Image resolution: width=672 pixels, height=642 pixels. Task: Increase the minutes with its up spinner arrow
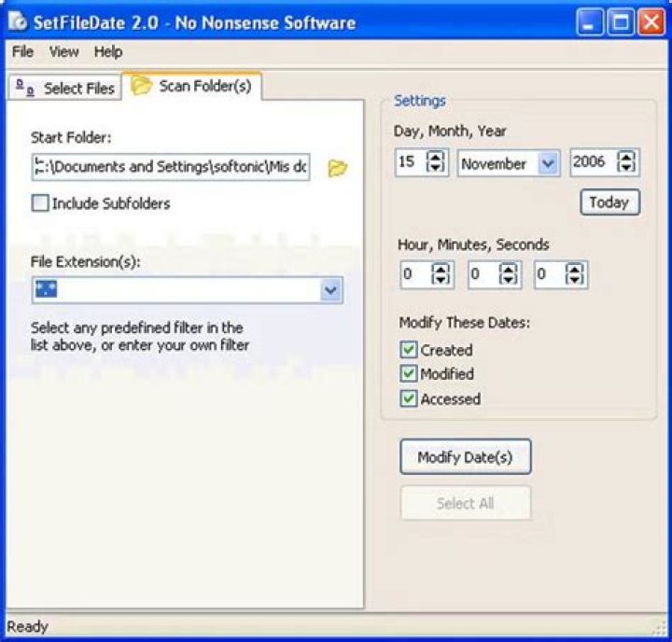tap(508, 269)
